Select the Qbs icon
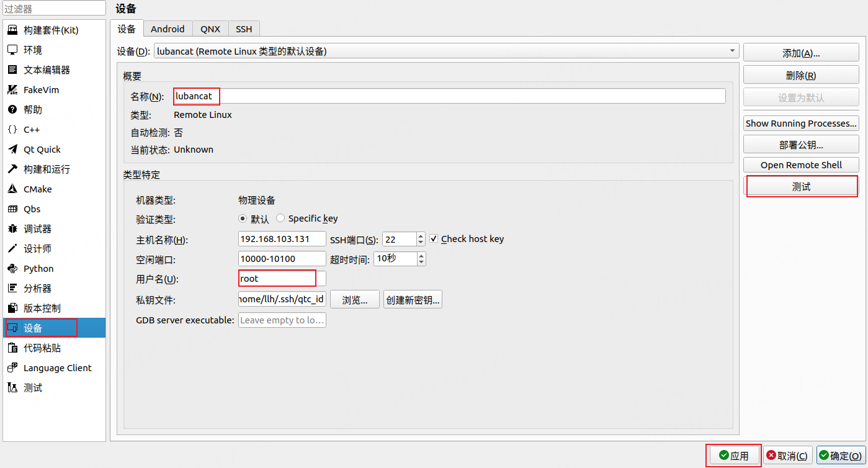This screenshot has width=868, height=468. coord(12,209)
